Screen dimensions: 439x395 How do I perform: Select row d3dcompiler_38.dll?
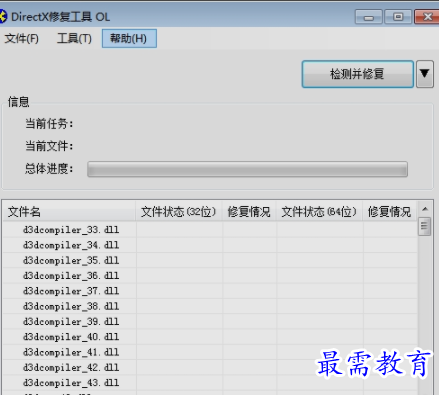[210, 306]
